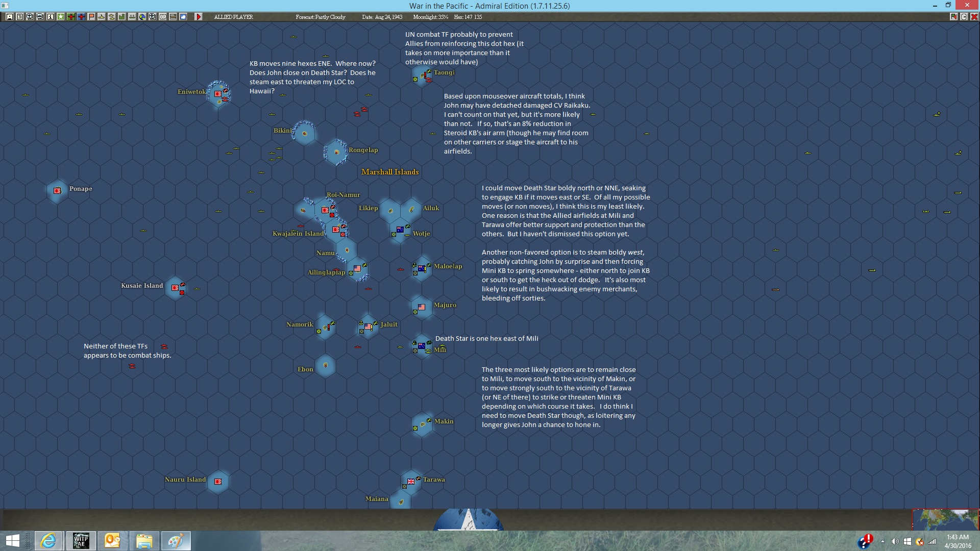Viewport: 980px width, 551px height.
Task: Open the volume control in system tray
Action: pos(895,541)
